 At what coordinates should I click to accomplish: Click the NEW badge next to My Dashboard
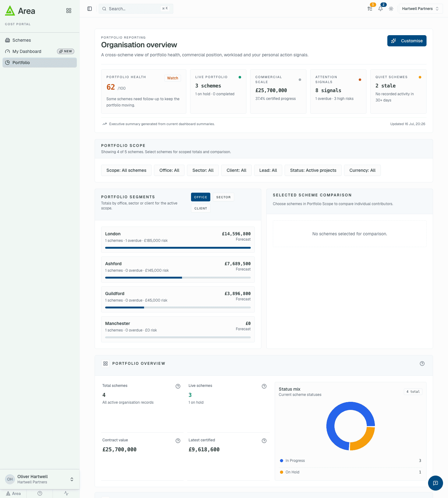point(66,51)
